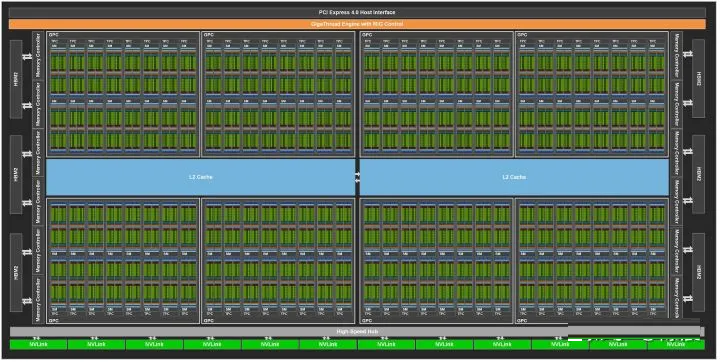Click the rightmost green NVLink block
Screen dimensions: 720x362
click(675, 345)
